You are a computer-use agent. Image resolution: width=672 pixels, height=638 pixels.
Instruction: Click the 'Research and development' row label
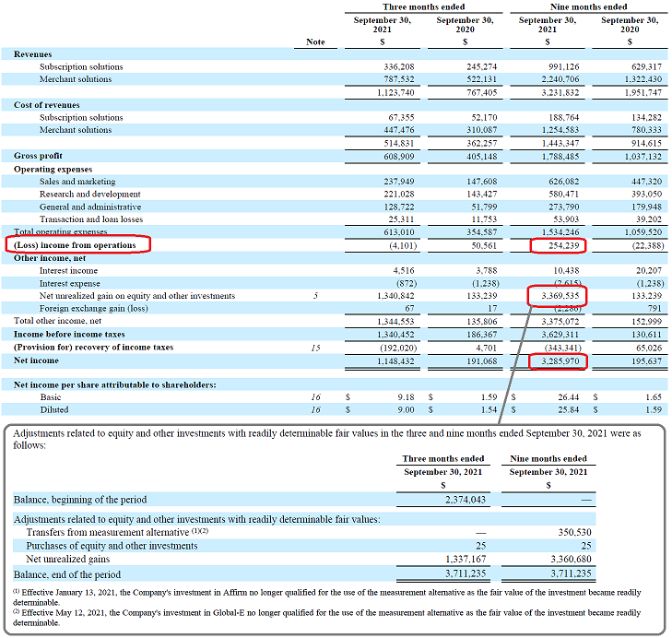[90, 195]
